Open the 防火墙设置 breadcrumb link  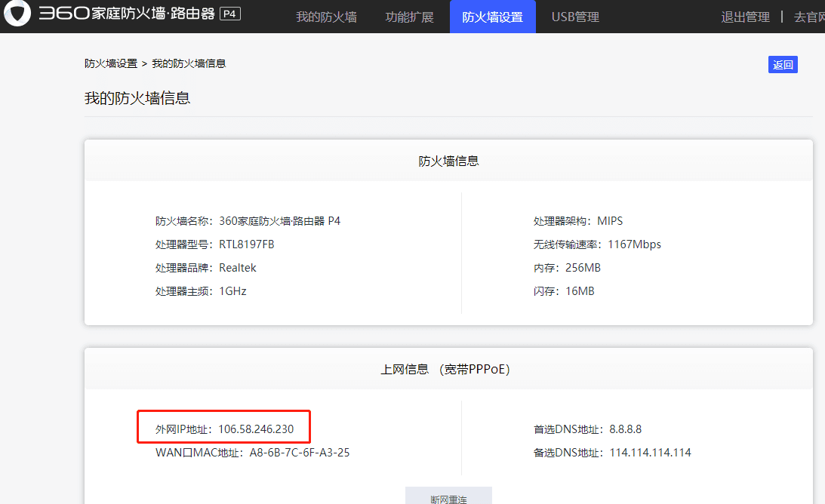106,63
